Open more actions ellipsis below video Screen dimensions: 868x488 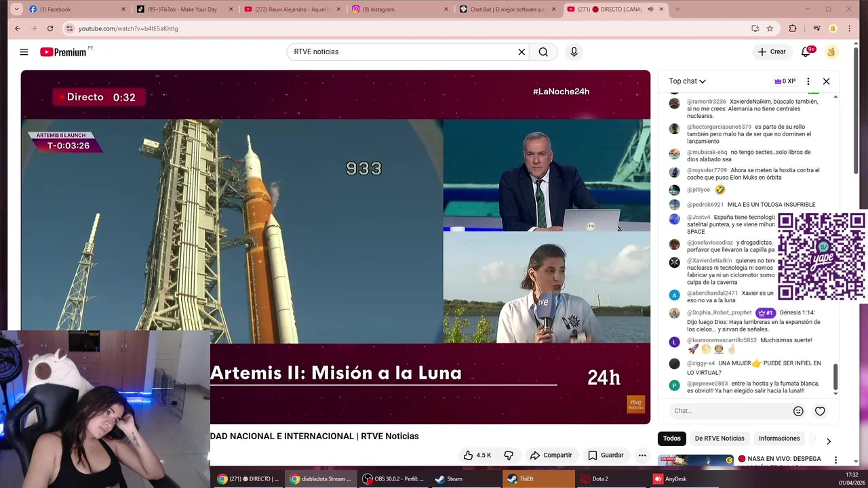coord(642,455)
